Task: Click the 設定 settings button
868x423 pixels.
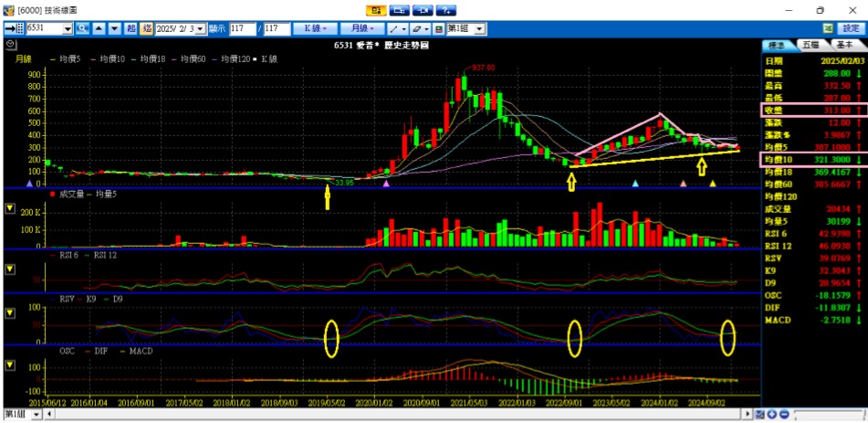Action: [851, 28]
